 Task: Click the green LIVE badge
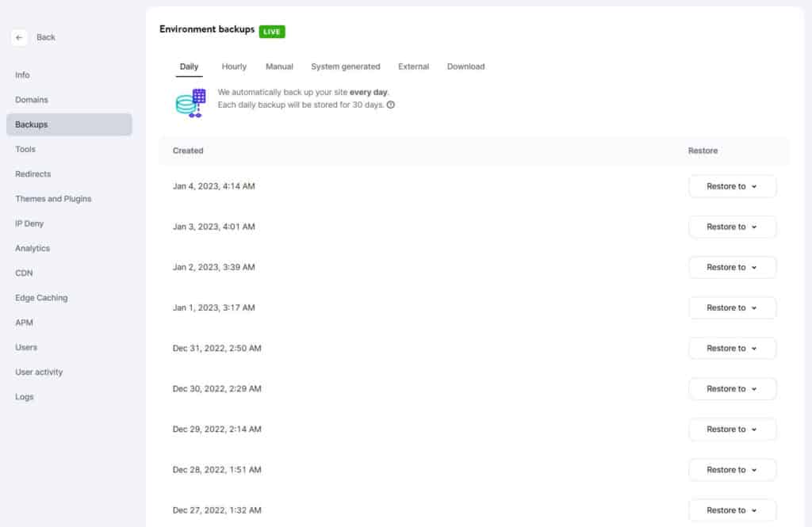(272, 32)
